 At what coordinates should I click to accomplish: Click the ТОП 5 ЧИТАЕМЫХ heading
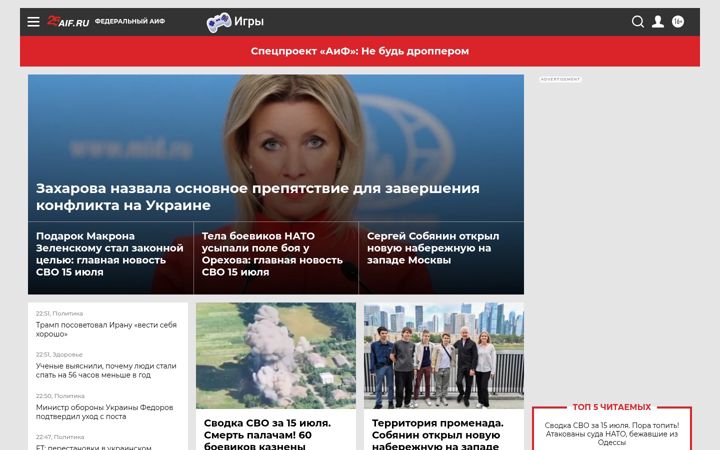coord(612,407)
